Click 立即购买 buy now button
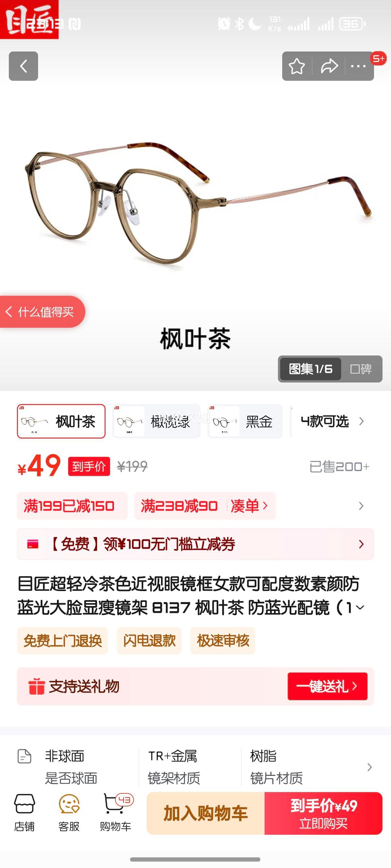The image size is (391, 868). 324,813
